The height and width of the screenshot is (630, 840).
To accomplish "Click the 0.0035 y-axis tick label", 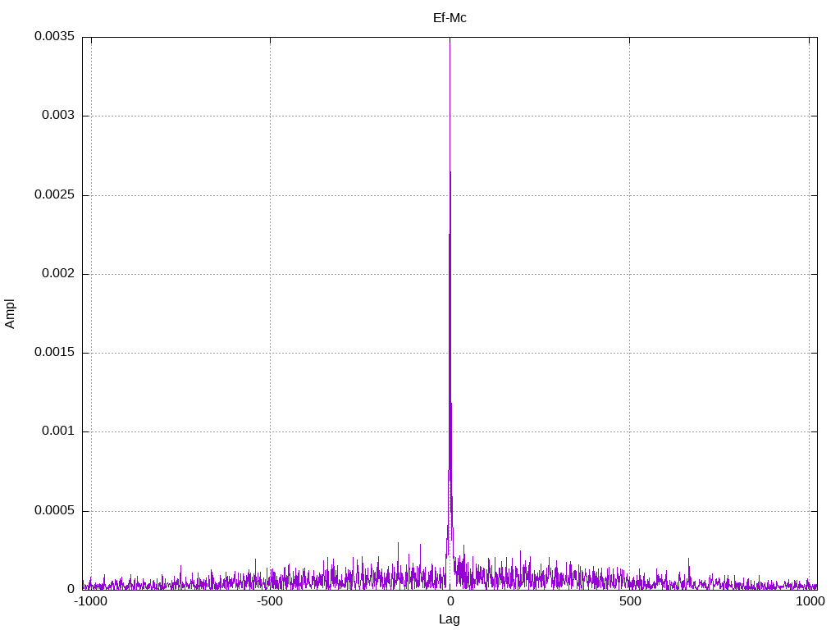I will click(55, 36).
